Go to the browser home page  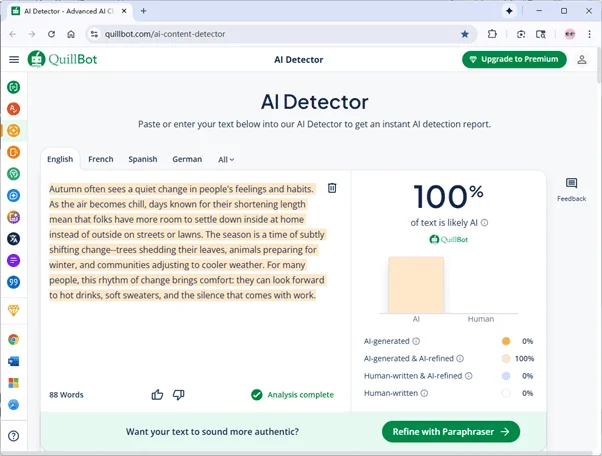[x=71, y=34]
